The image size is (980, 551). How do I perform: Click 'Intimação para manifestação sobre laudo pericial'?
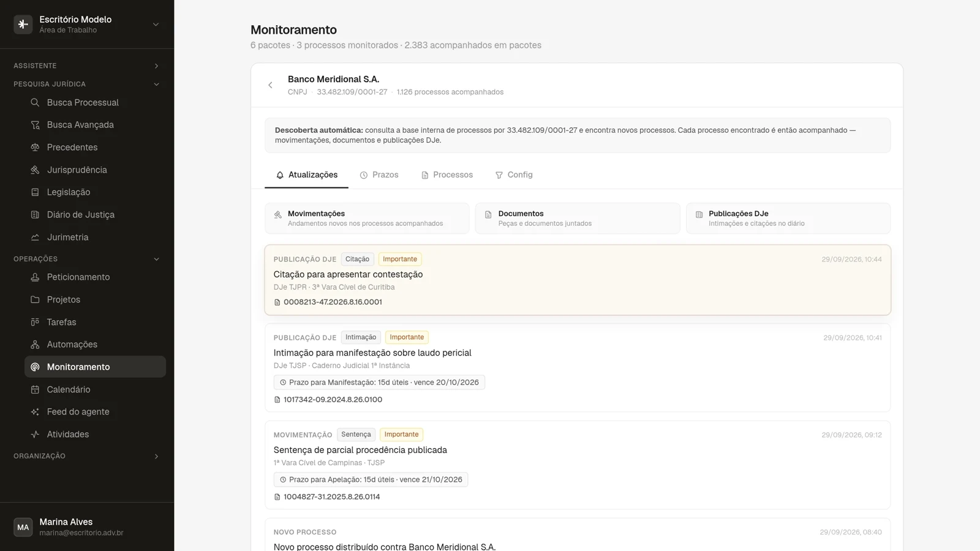pos(372,353)
